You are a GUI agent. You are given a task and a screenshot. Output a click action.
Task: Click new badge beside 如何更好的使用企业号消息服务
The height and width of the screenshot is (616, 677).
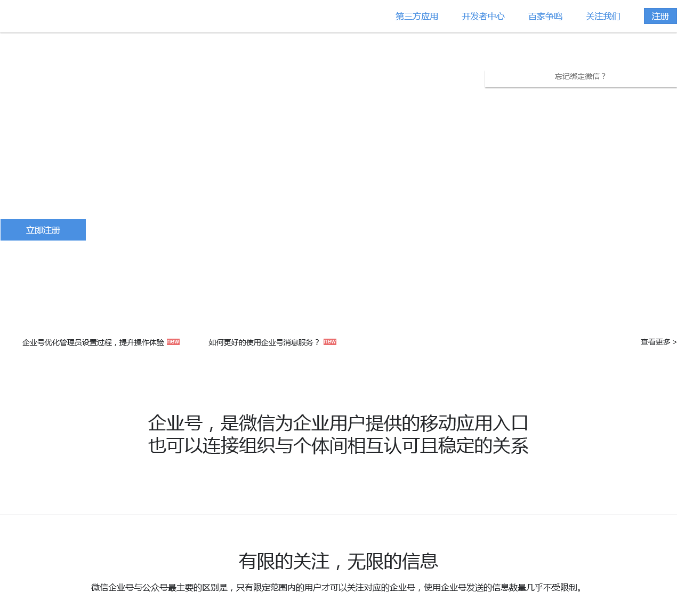click(x=330, y=342)
